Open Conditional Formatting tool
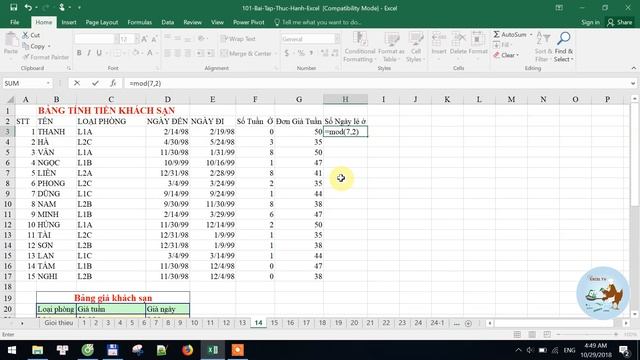The width and height of the screenshot is (640, 360). point(359,47)
